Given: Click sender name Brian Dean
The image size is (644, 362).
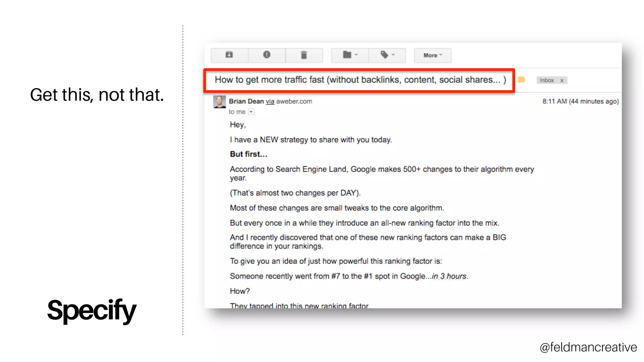Looking at the screenshot, I should pyautogui.click(x=246, y=101).
